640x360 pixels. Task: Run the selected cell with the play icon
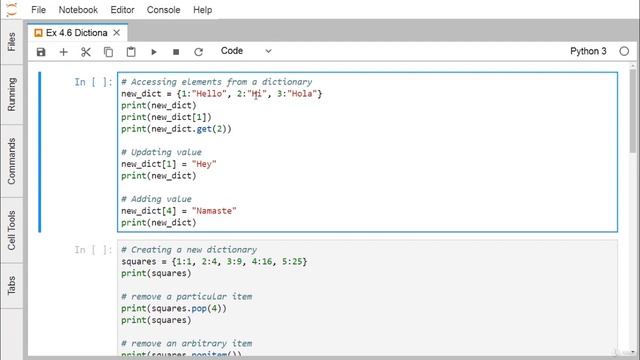[x=153, y=52]
